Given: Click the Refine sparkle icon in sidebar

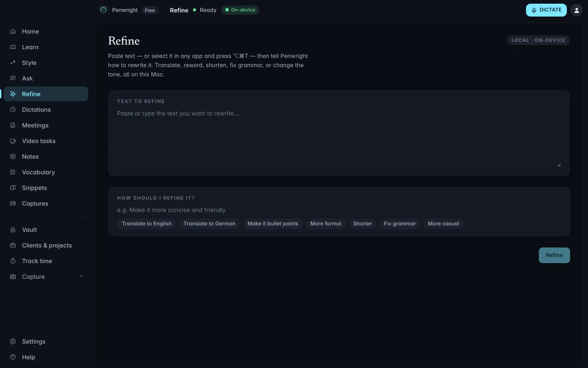Looking at the screenshot, I should (x=13, y=94).
